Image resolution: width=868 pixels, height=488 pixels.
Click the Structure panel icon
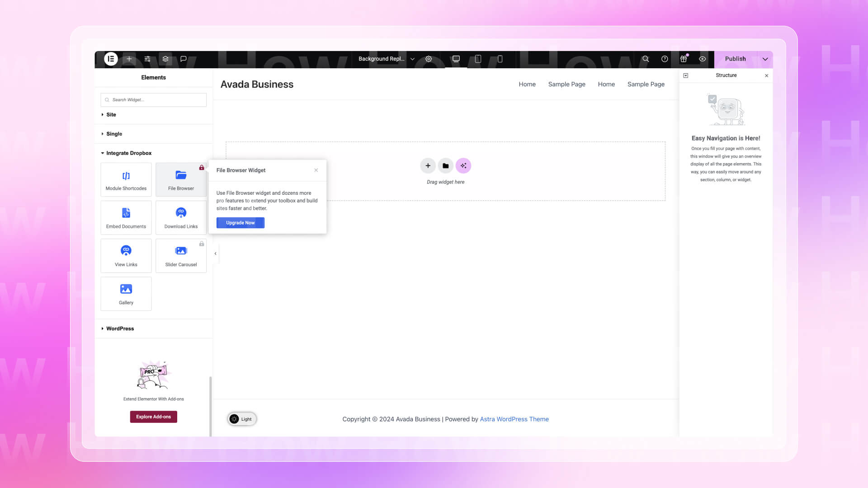[x=685, y=75]
